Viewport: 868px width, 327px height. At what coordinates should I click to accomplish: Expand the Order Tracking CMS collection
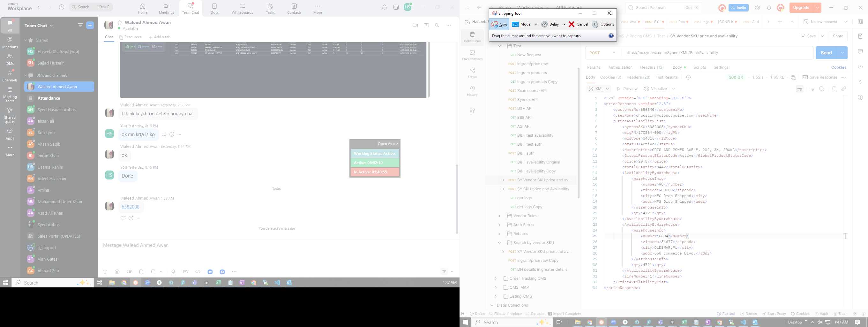point(495,278)
